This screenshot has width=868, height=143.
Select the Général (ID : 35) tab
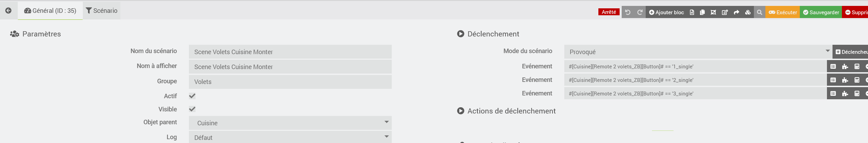coord(50,10)
